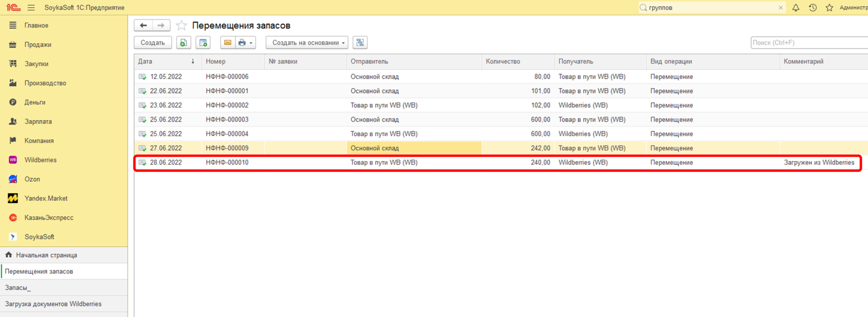Open SoykaSoft section

(39, 236)
